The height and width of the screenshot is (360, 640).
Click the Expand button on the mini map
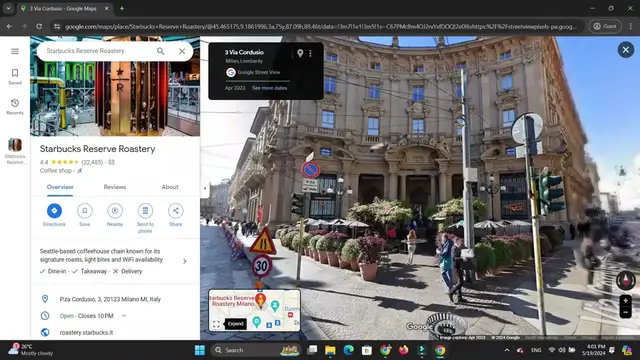(236, 324)
